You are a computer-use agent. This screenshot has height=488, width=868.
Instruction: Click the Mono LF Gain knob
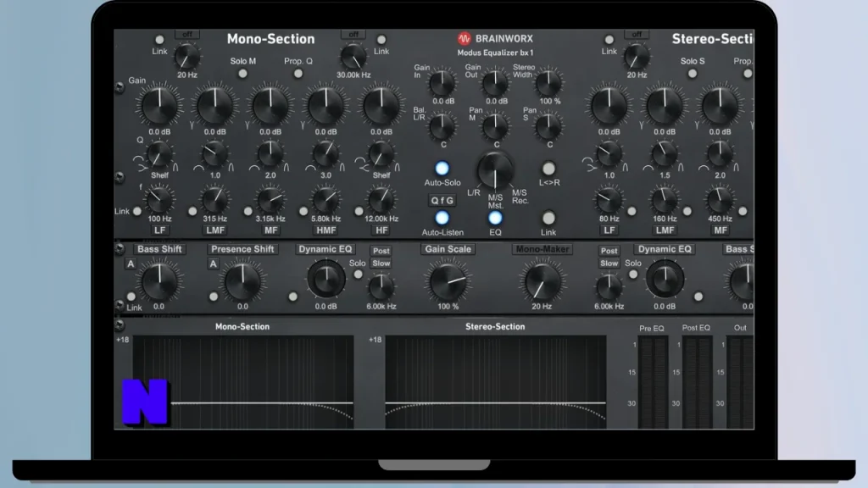159,105
